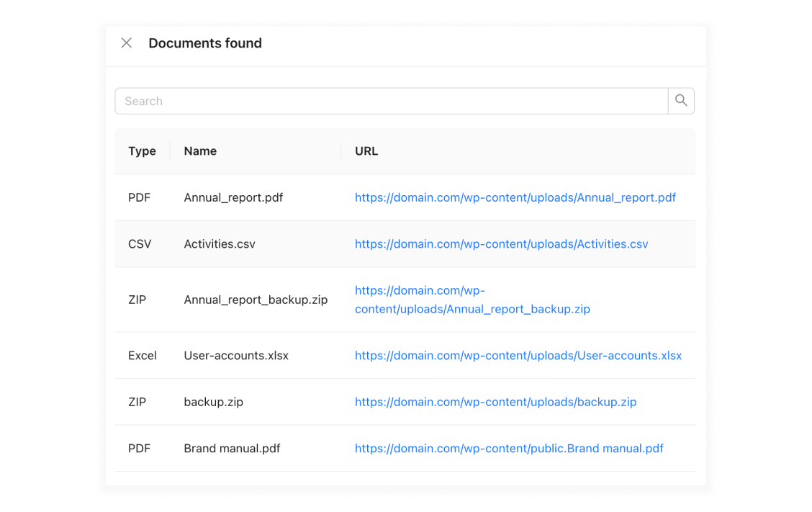The height and width of the screenshot is (512, 812).
Task: Click the Name column header
Action: pyautogui.click(x=200, y=151)
